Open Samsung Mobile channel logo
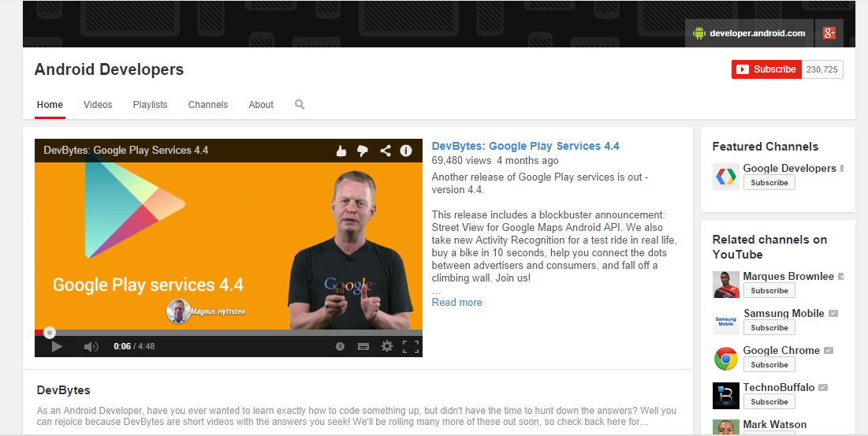The width and height of the screenshot is (868, 436). tap(726, 322)
